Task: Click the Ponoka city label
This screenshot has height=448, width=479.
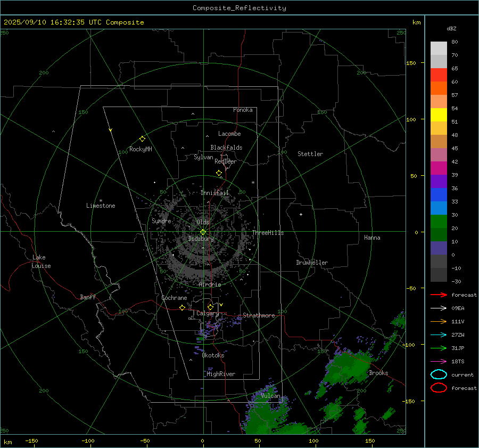Action: coord(243,110)
